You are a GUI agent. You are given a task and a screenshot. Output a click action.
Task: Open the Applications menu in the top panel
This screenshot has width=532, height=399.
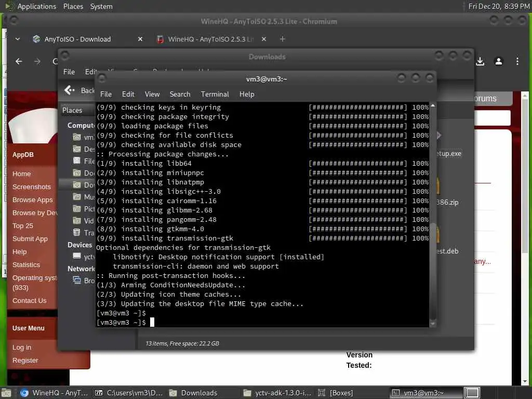click(37, 6)
